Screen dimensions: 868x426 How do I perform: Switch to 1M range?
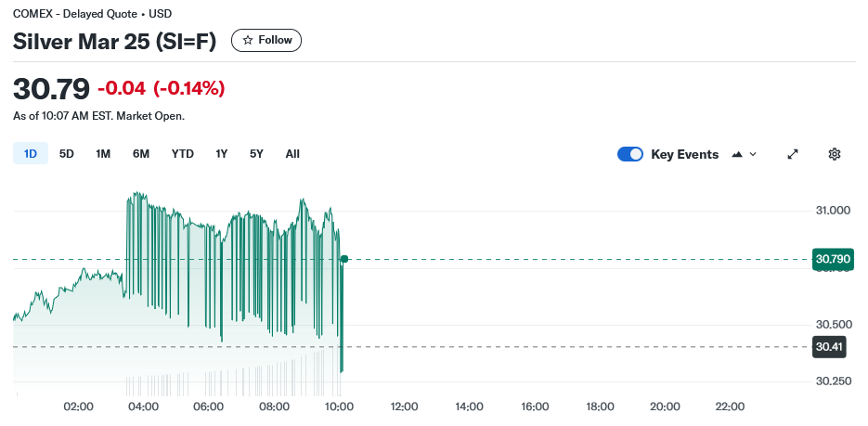pos(103,154)
